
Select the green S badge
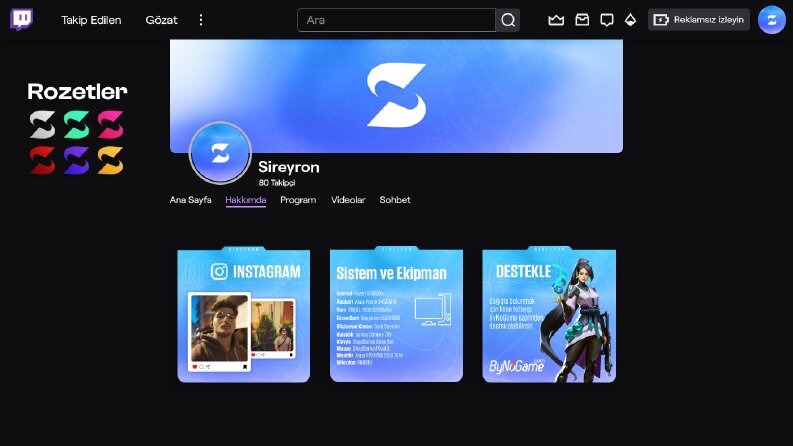pos(76,124)
